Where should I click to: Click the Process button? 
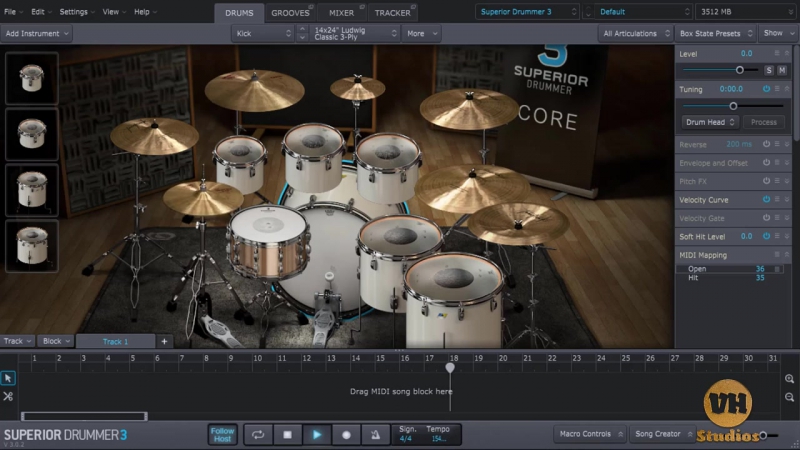click(x=764, y=122)
